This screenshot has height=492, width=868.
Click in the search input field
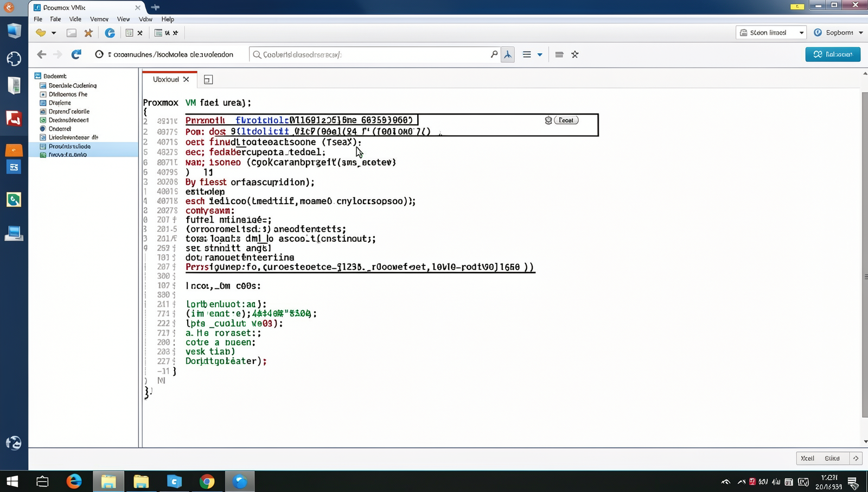click(x=374, y=54)
